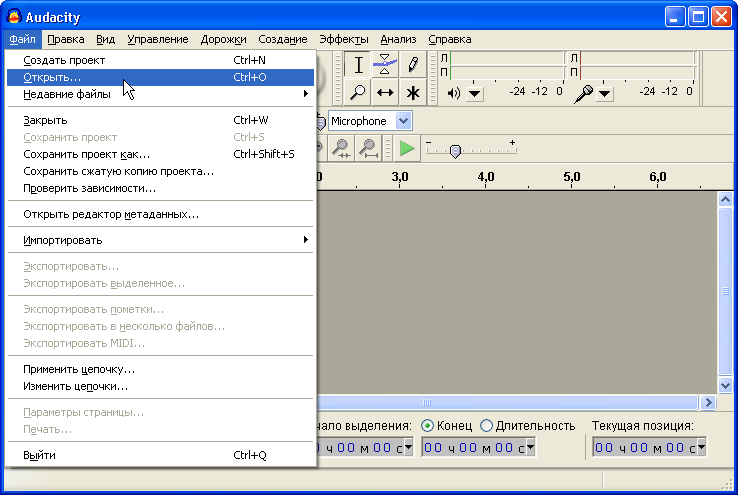
Task: Open the Анализ menu
Action: click(x=398, y=40)
